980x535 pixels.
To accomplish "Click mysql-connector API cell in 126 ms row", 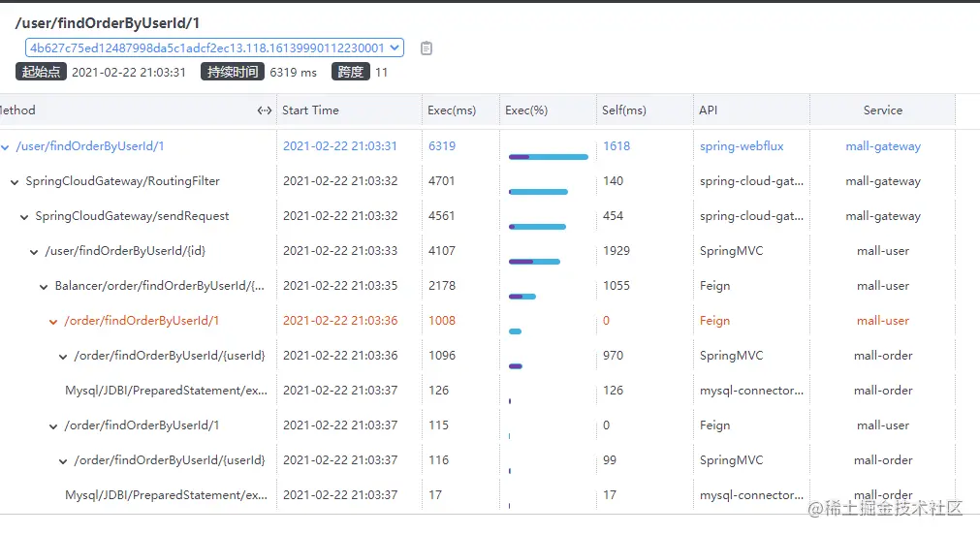I will coord(752,391).
